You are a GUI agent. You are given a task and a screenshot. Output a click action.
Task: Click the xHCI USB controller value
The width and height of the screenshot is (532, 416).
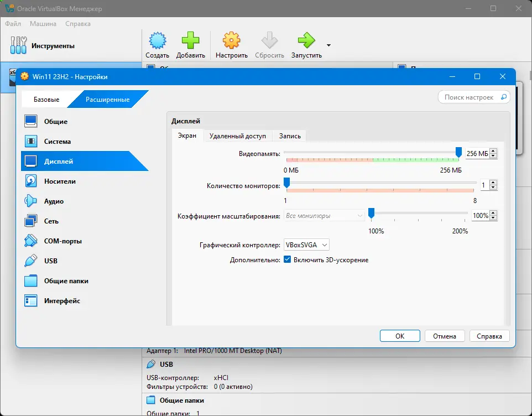221,378
